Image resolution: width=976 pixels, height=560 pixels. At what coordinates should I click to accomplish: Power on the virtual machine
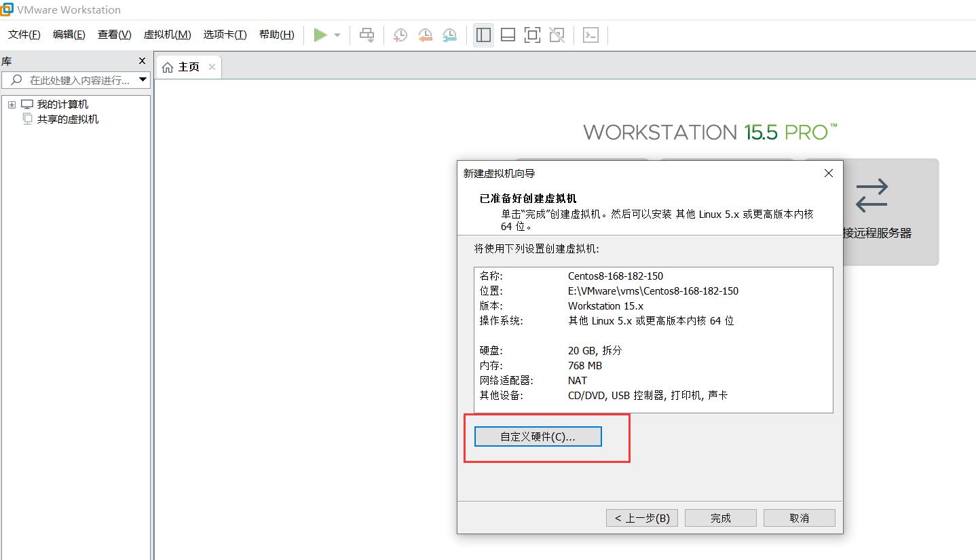point(320,35)
